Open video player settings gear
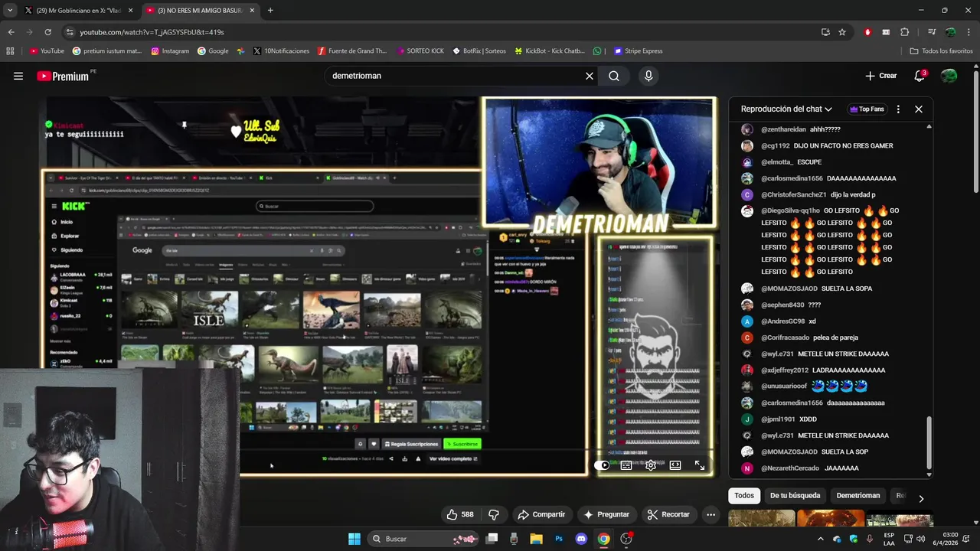The height and width of the screenshot is (551, 980). (651, 465)
